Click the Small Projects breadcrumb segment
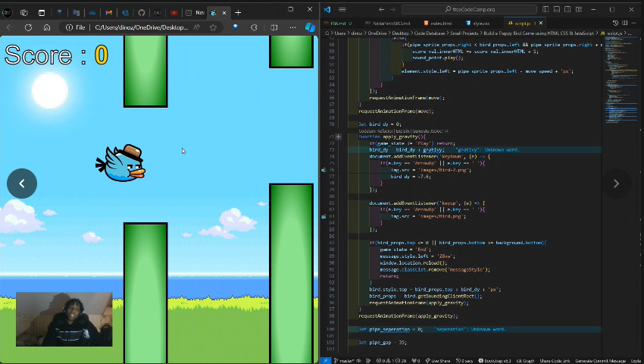Image resolution: width=644 pixels, height=364 pixels. (x=464, y=33)
